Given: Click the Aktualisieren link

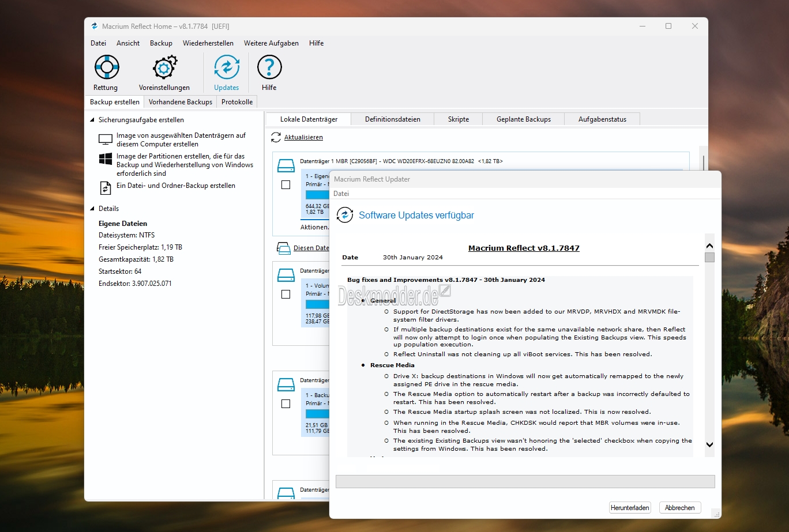Looking at the screenshot, I should (303, 137).
